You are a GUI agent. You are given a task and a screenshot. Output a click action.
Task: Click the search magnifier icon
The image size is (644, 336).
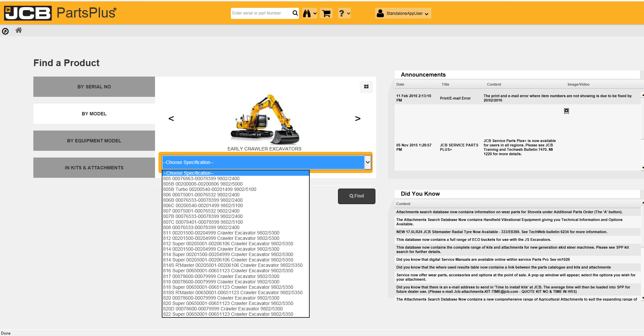[295, 13]
